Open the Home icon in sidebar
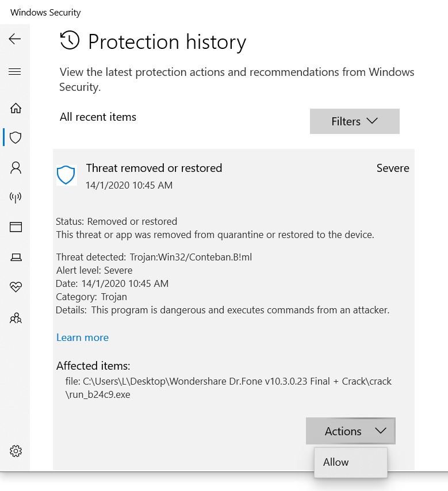Image resolution: width=448 pixels, height=491 pixels. point(16,108)
